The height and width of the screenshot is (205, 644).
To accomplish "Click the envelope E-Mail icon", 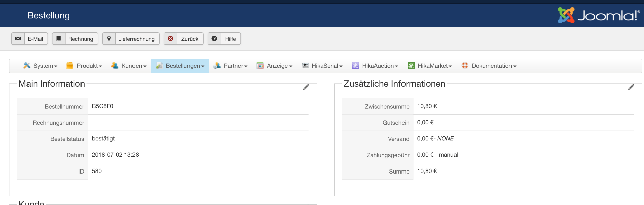I will [x=18, y=39].
